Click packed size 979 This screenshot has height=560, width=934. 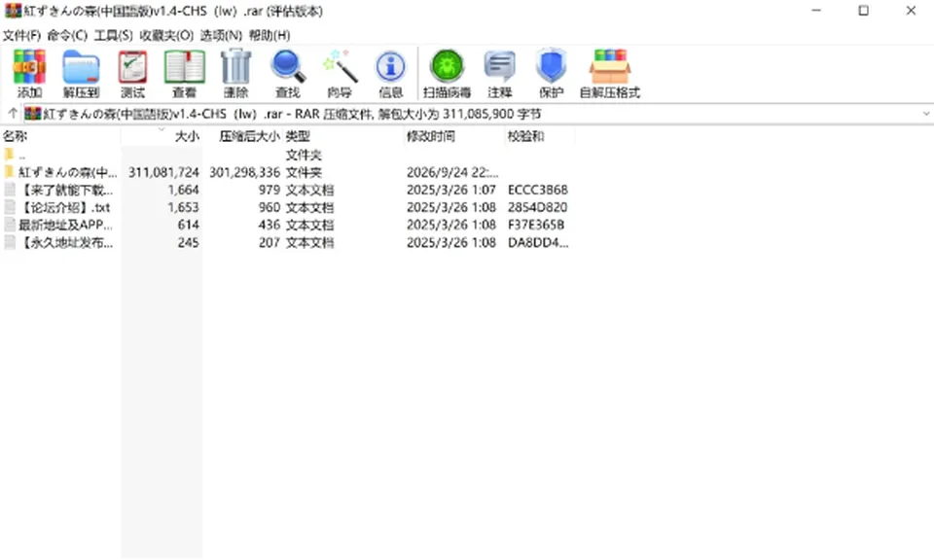(269, 190)
